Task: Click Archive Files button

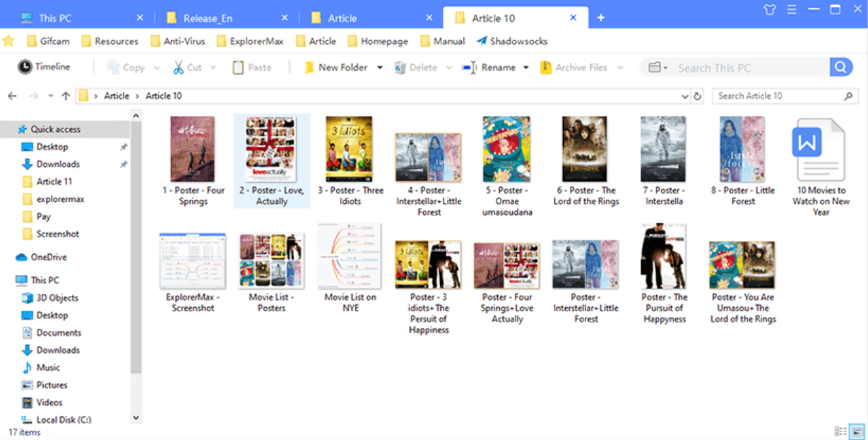Action: 573,67
